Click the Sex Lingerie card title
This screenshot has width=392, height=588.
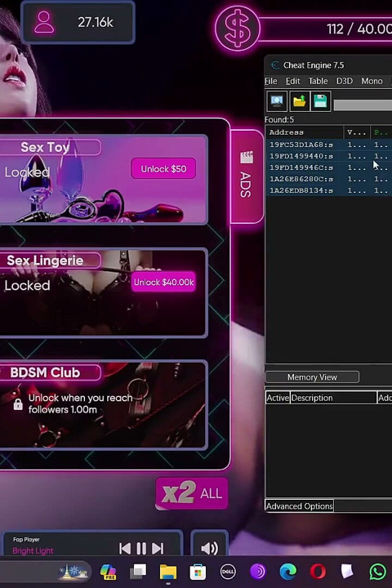(46, 261)
